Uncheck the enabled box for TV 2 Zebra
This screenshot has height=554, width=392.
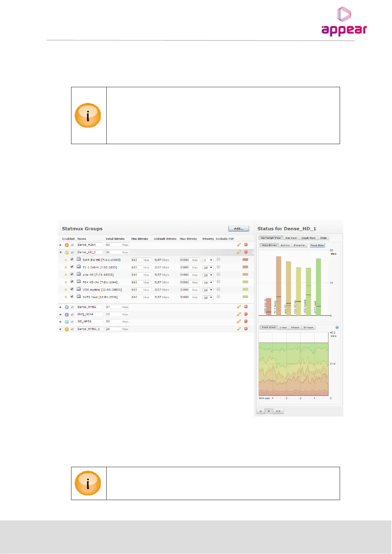point(72,267)
